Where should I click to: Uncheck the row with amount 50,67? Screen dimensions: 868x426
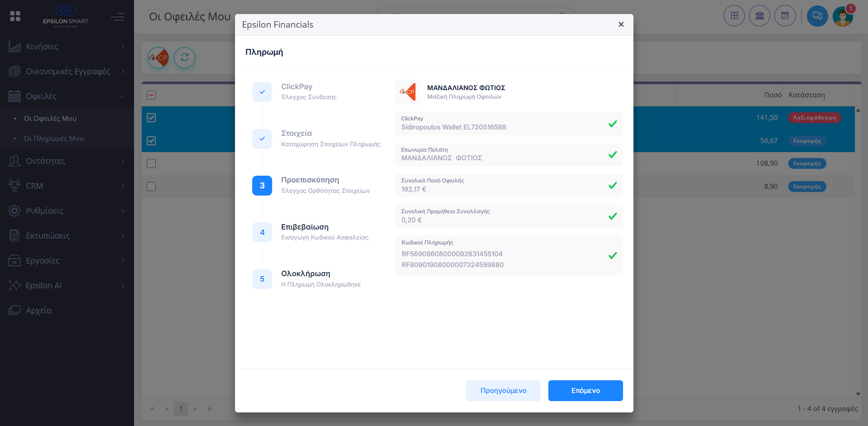tap(151, 141)
